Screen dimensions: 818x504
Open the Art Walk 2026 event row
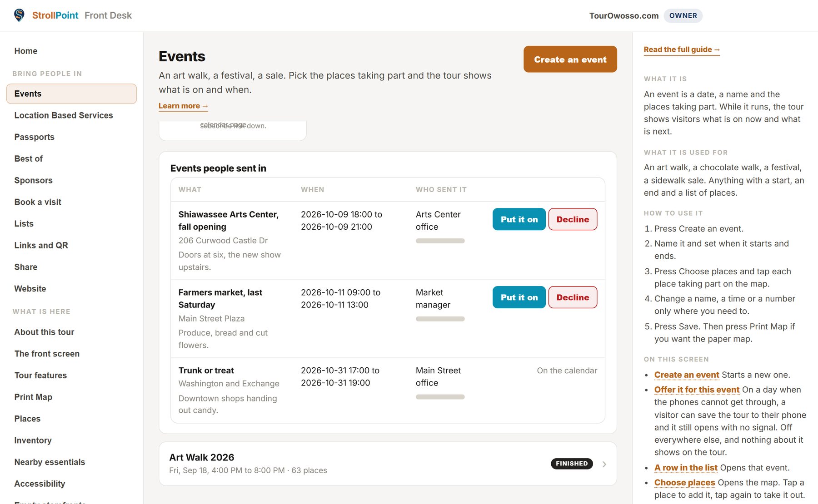[x=388, y=464]
